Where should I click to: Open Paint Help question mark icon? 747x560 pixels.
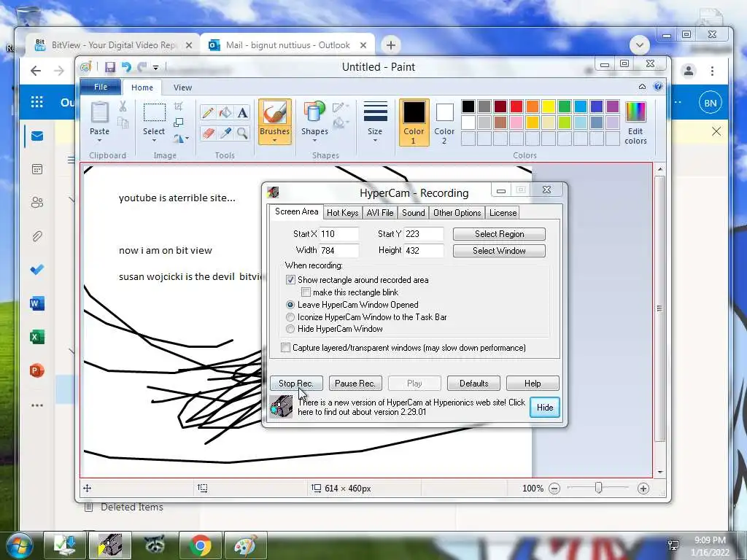(x=658, y=87)
